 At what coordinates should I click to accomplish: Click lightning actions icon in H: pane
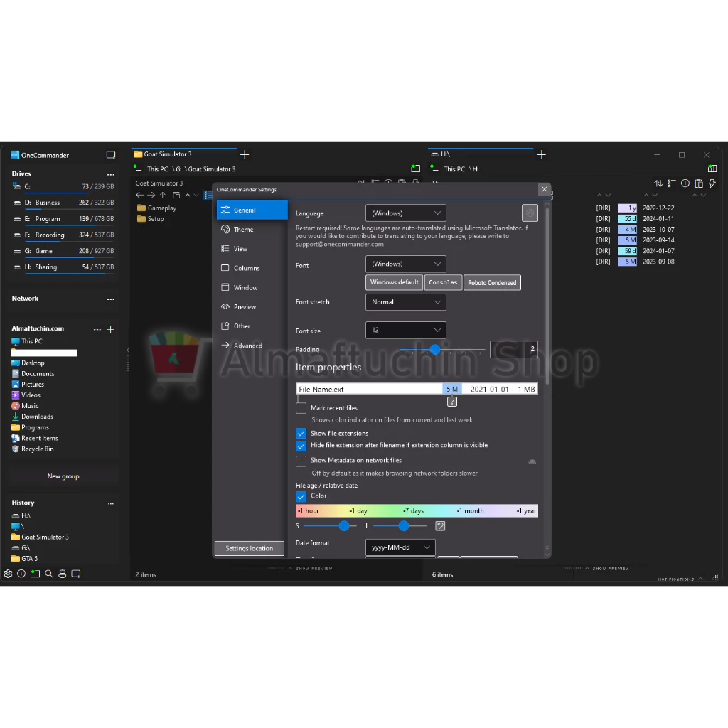point(712,183)
